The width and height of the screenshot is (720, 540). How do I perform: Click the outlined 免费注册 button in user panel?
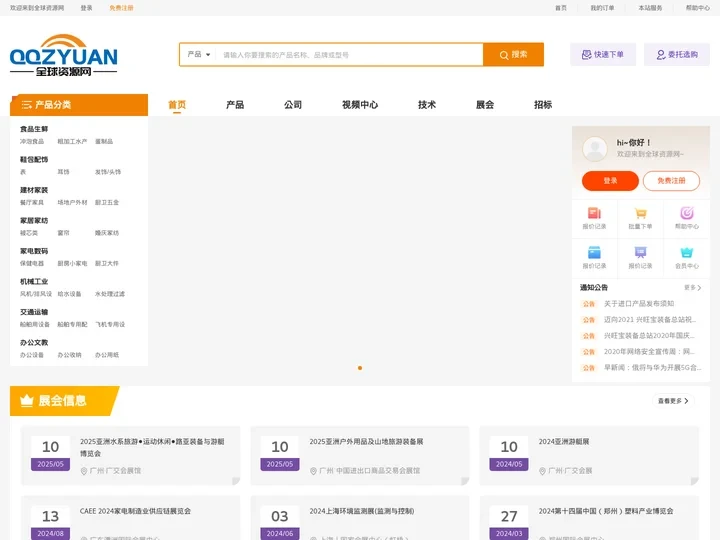click(671, 181)
